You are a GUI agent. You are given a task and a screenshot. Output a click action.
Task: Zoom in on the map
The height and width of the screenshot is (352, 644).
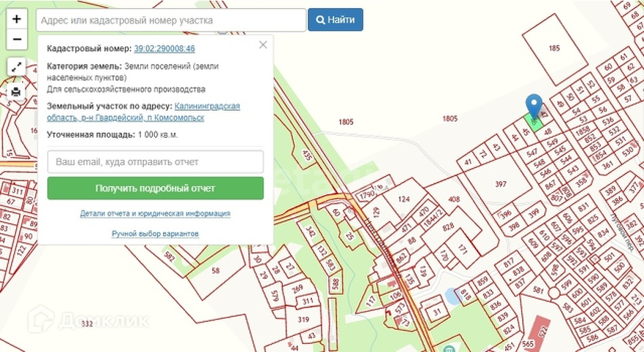point(17,19)
